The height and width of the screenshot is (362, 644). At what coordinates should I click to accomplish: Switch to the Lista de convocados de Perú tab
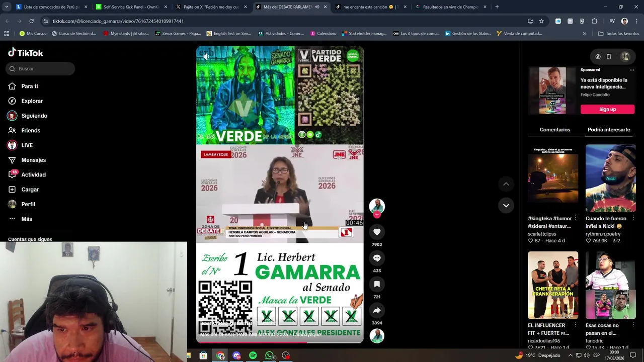click(x=51, y=7)
